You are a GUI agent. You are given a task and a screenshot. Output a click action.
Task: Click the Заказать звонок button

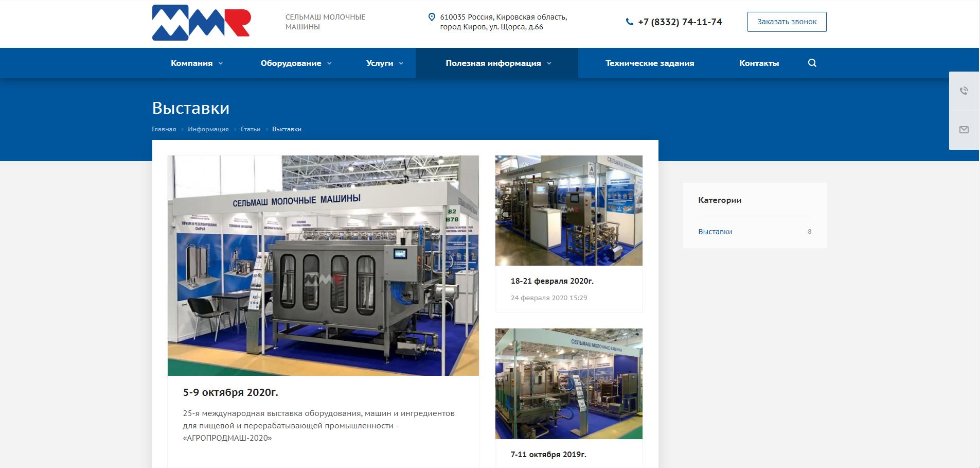pos(787,22)
